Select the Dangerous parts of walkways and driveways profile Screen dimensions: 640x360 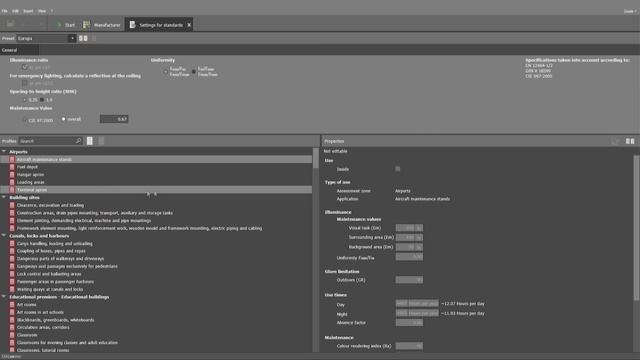coord(60,259)
